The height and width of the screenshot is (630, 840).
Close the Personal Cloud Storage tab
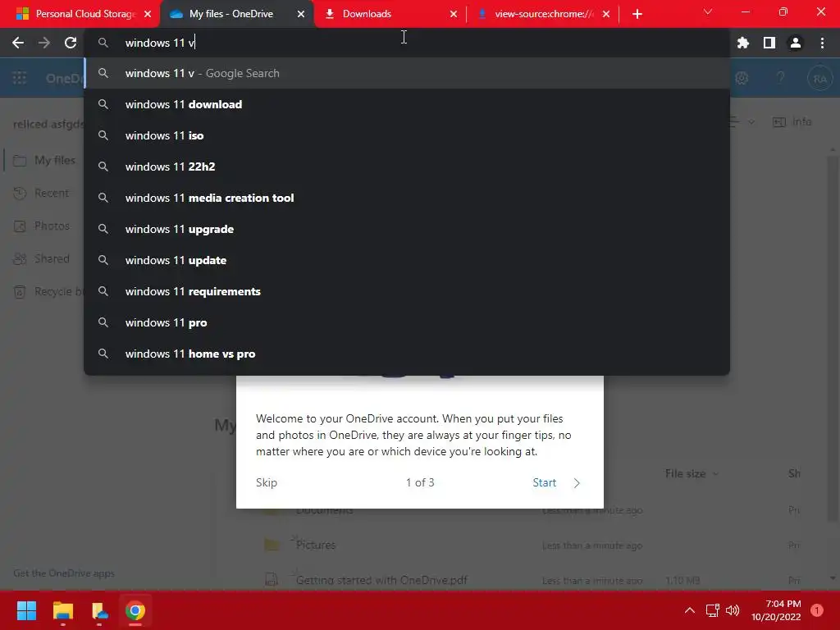148,14
